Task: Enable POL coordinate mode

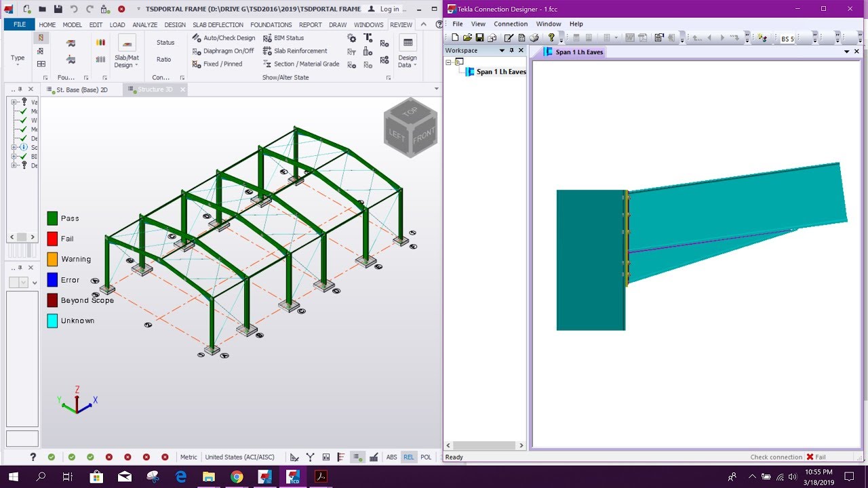Action: coord(426,457)
